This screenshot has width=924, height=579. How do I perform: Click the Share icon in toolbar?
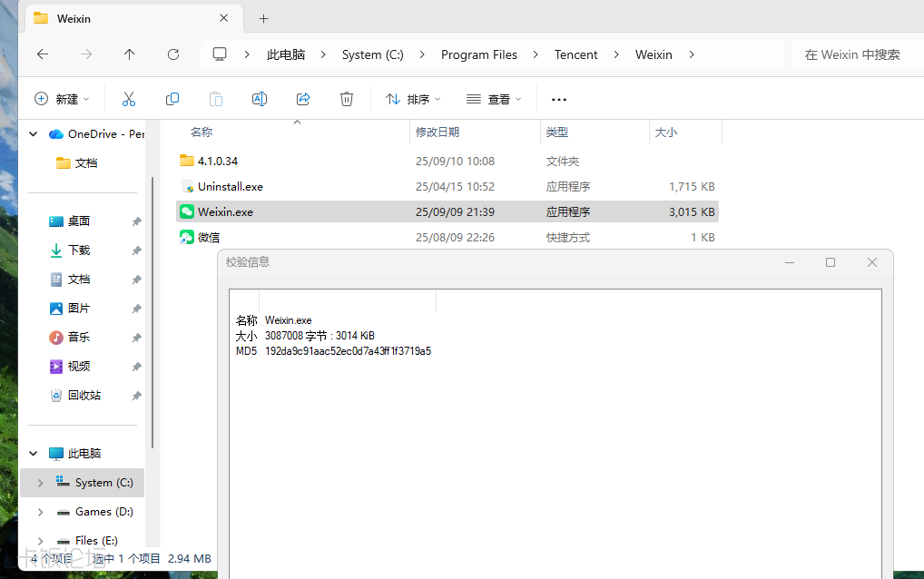[x=303, y=99]
